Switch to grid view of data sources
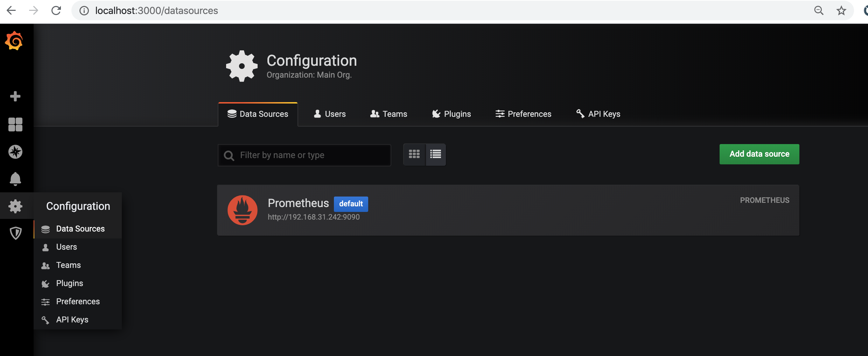Screen dimensions: 868x356 [x=414, y=154]
